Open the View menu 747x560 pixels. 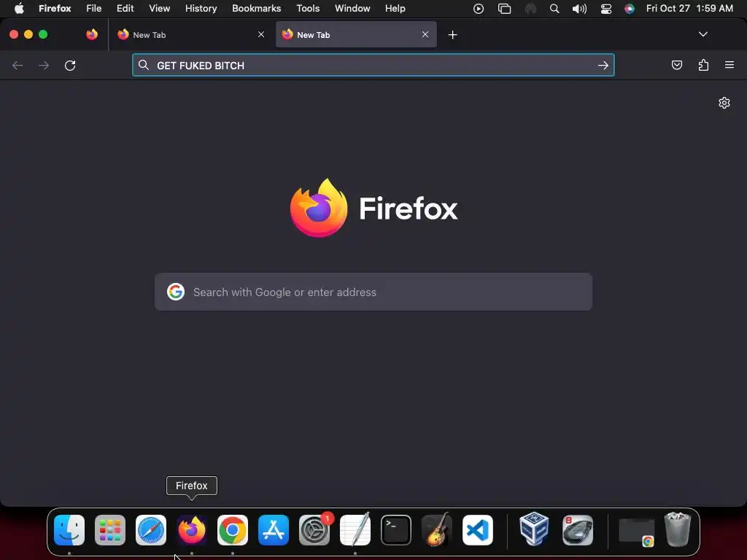coord(159,9)
